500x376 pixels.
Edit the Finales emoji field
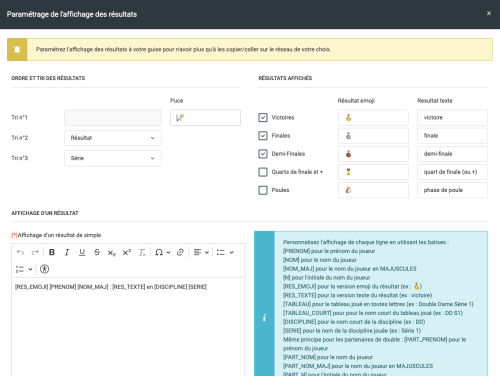373,136
